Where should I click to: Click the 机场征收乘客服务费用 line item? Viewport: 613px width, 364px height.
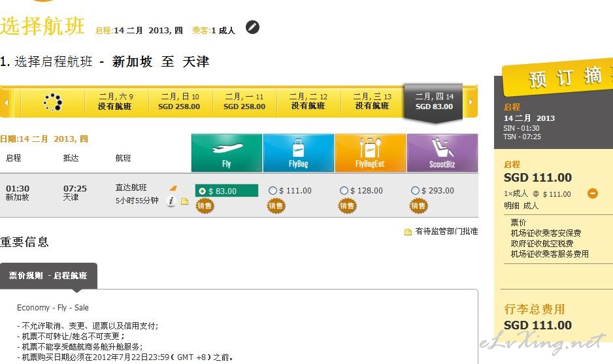(550, 254)
